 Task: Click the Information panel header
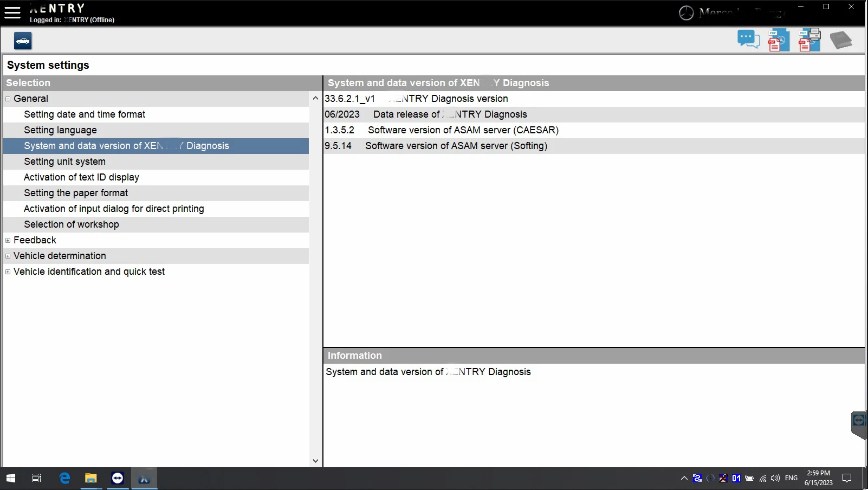click(x=594, y=356)
